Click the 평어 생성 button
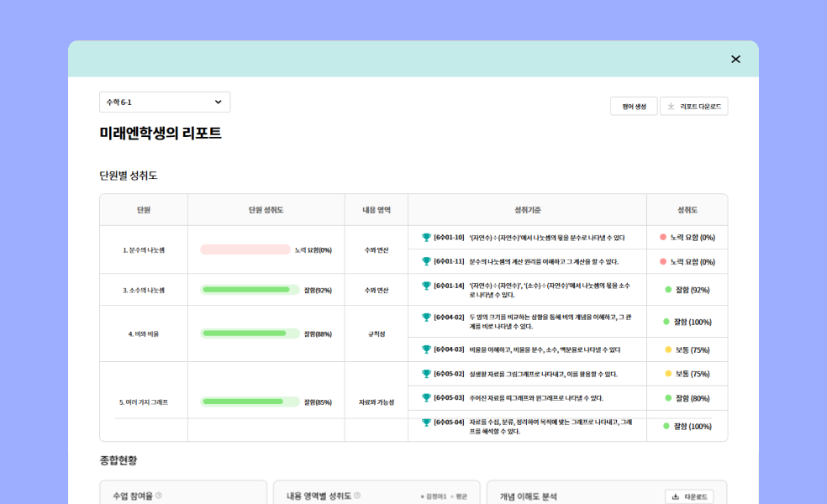827x504 pixels. (634, 107)
